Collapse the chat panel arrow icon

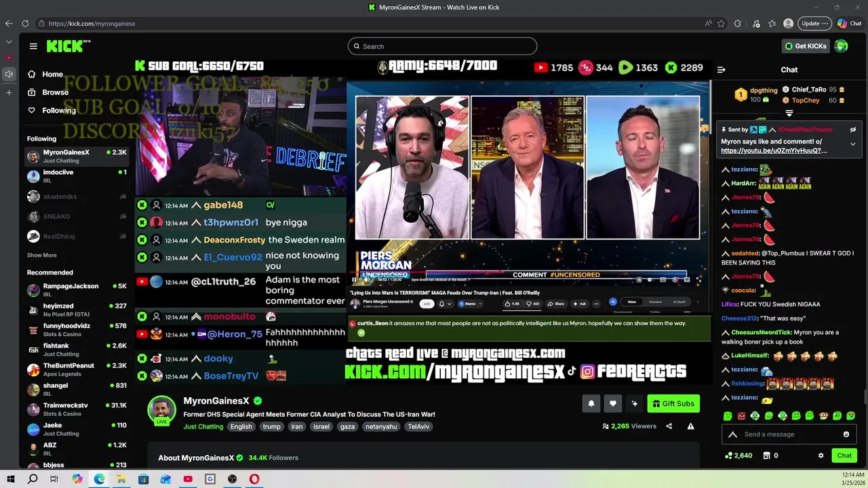pyautogui.click(x=721, y=70)
